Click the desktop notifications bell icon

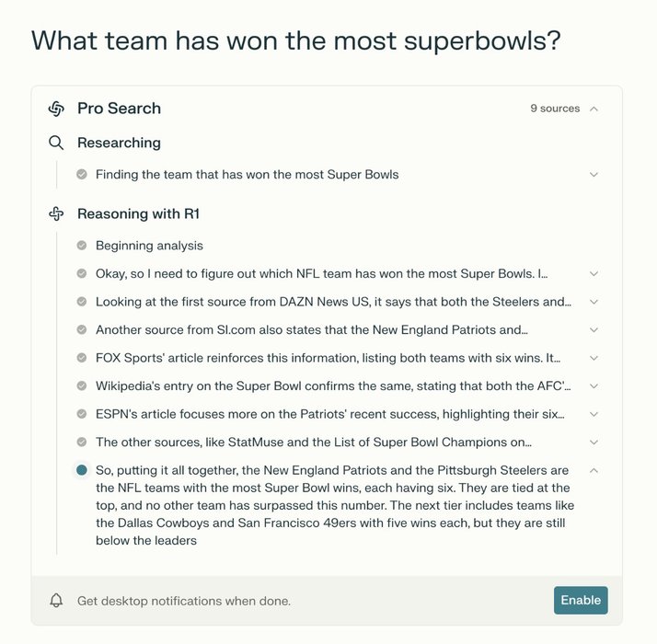coord(56,601)
